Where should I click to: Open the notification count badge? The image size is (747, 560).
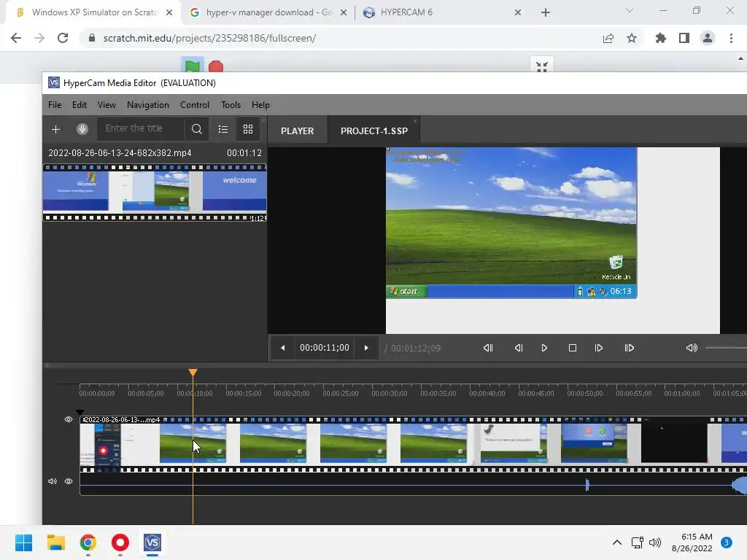[727, 542]
